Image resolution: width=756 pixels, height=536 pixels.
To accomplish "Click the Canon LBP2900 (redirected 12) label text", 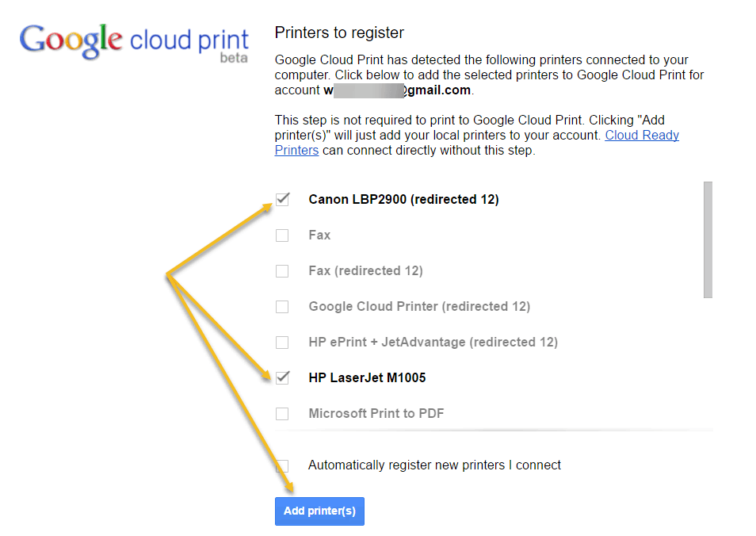I will click(403, 200).
